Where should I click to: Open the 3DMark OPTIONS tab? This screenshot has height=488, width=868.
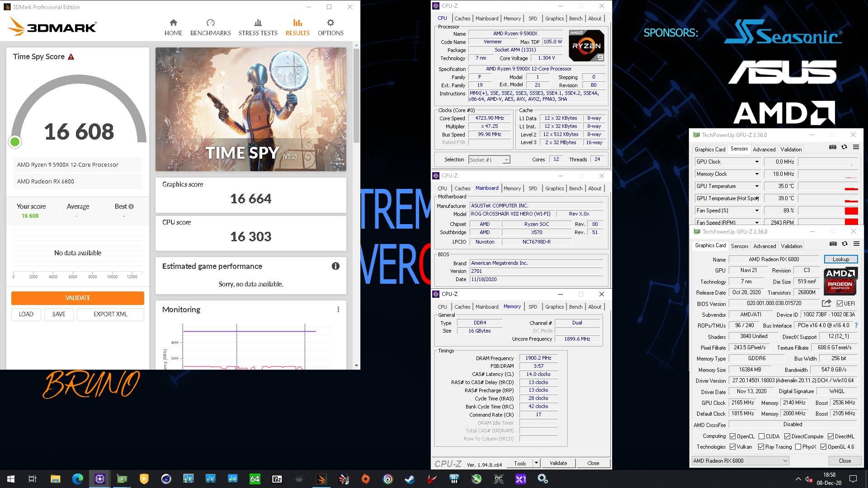[330, 28]
